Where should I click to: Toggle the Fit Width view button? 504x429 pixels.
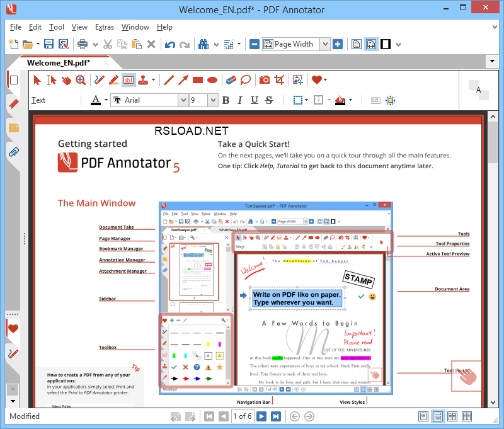point(370,44)
